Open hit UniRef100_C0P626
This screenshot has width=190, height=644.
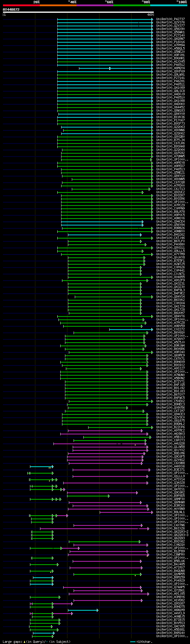coord(170,267)
